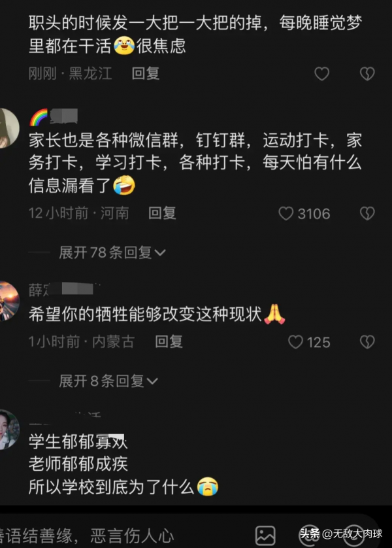Expand 展开78条回复 replies
This screenshot has height=548, width=392.
[112, 252]
